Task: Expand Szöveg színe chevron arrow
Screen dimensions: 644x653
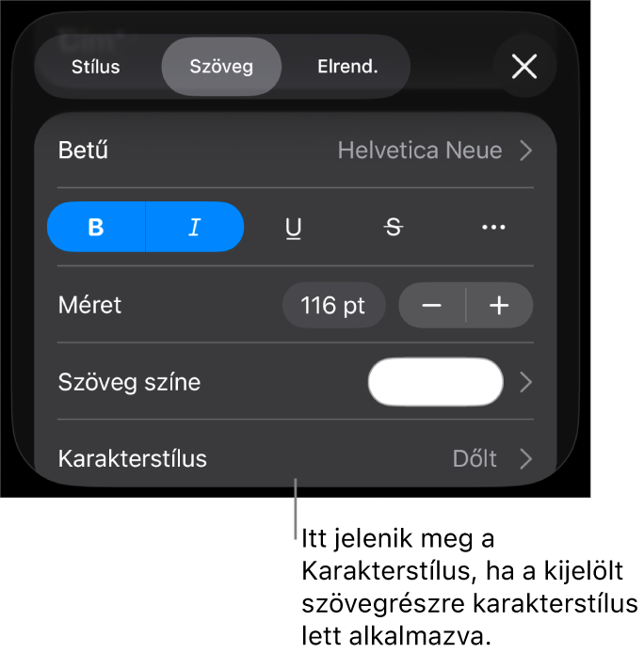Action: click(526, 383)
